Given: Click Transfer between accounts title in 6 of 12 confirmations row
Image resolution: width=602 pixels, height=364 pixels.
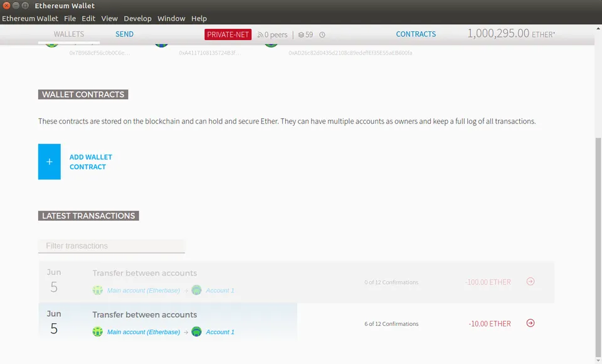Looking at the screenshot, I should coord(144,315).
